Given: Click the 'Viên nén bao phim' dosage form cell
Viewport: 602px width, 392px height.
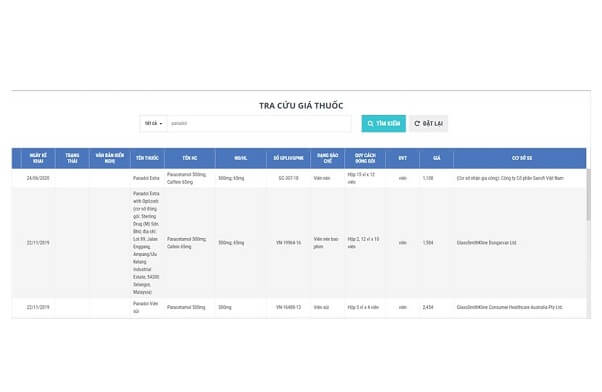Looking at the screenshot, I should tap(326, 243).
